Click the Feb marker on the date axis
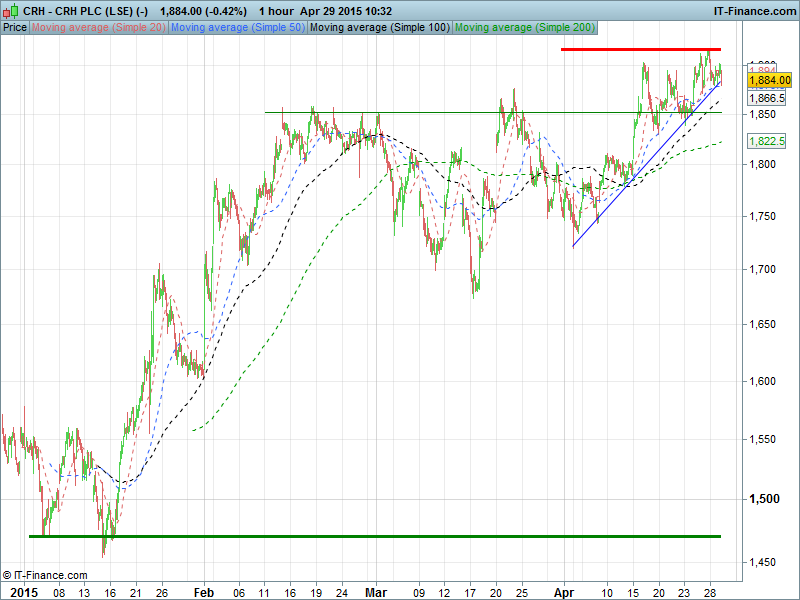 click(x=203, y=591)
